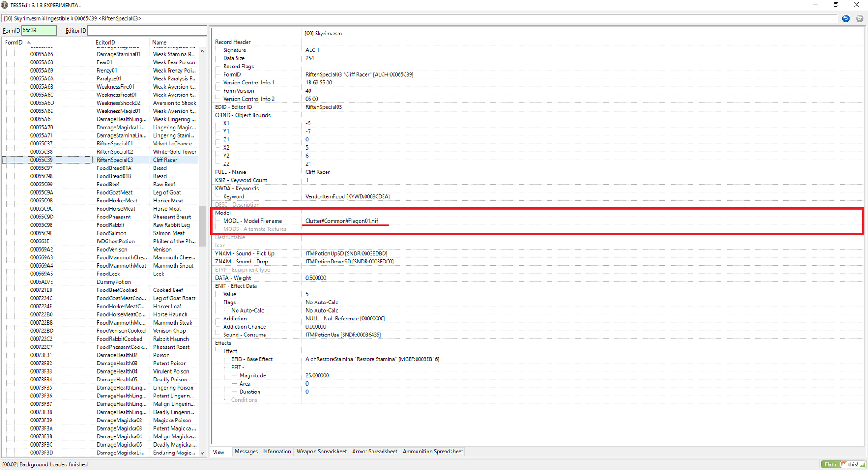
Task: Click the ITMPotionDownSD drop sound value
Action: click(x=349, y=262)
